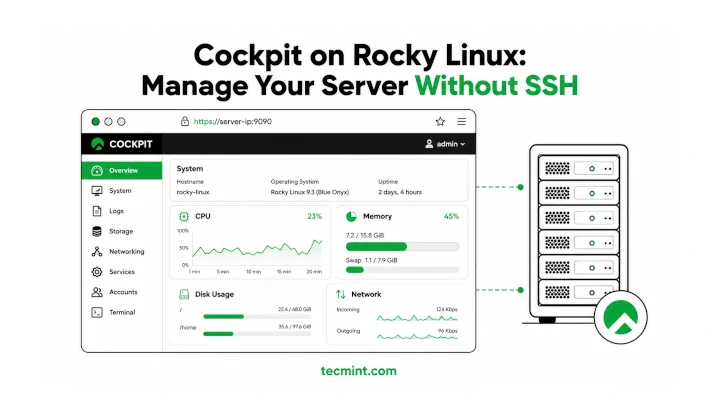Open the Overview menu item
The height and width of the screenshot is (405, 720).
pyautogui.click(x=122, y=170)
